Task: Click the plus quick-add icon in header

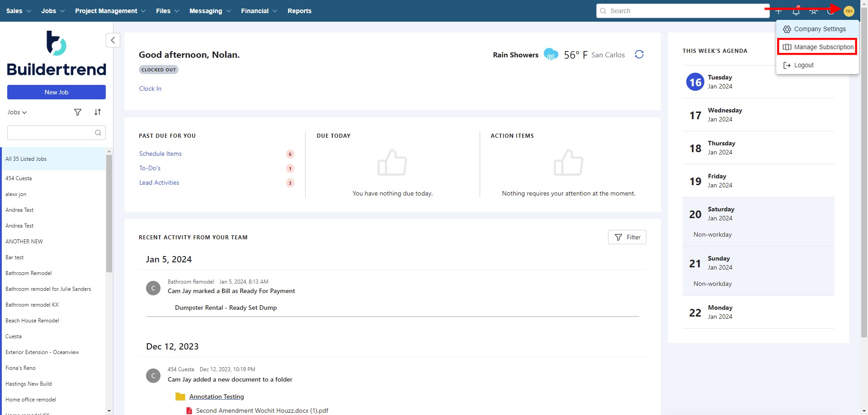Action: click(x=778, y=11)
